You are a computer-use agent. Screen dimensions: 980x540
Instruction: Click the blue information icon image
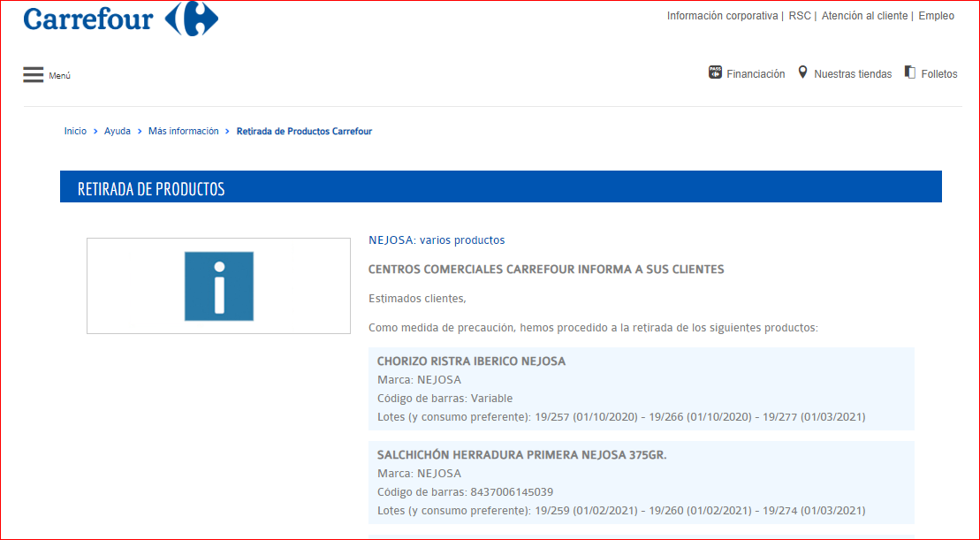[218, 285]
